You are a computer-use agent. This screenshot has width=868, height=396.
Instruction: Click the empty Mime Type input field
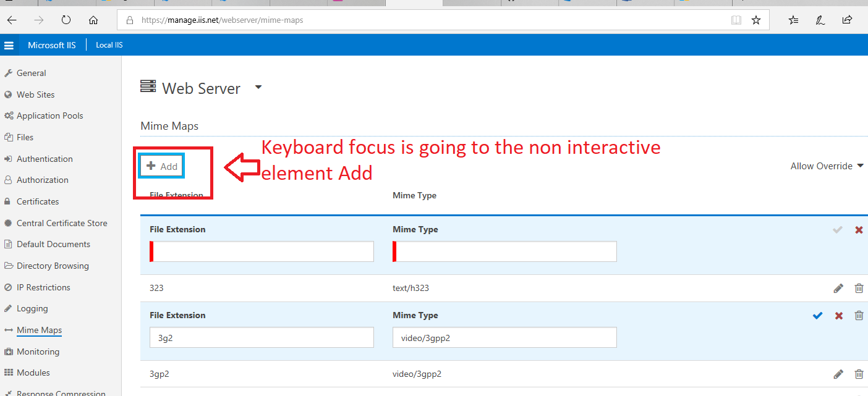pyautogui.click(x=504, y=251)
